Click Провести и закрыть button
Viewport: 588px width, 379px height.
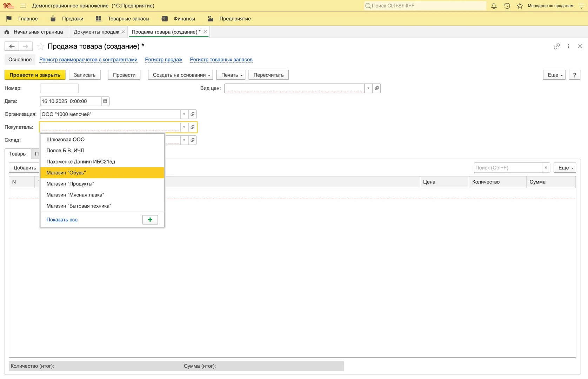[35, 75]
